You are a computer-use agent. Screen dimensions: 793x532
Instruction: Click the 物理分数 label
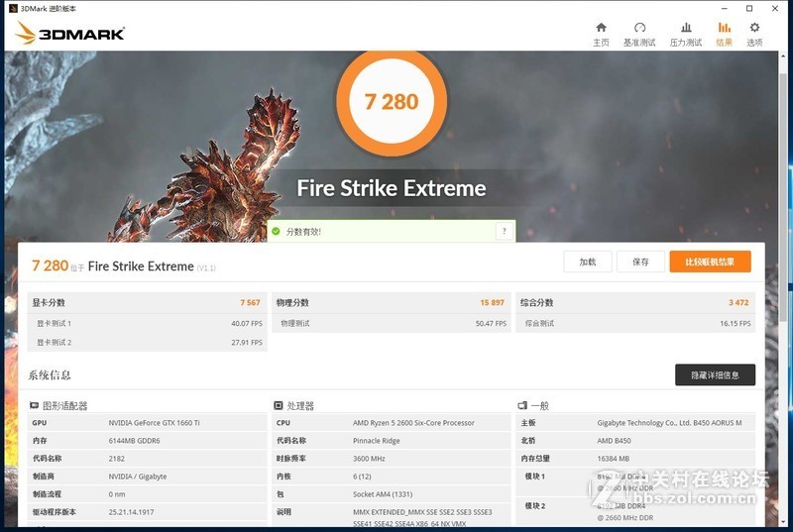(292, 302)
